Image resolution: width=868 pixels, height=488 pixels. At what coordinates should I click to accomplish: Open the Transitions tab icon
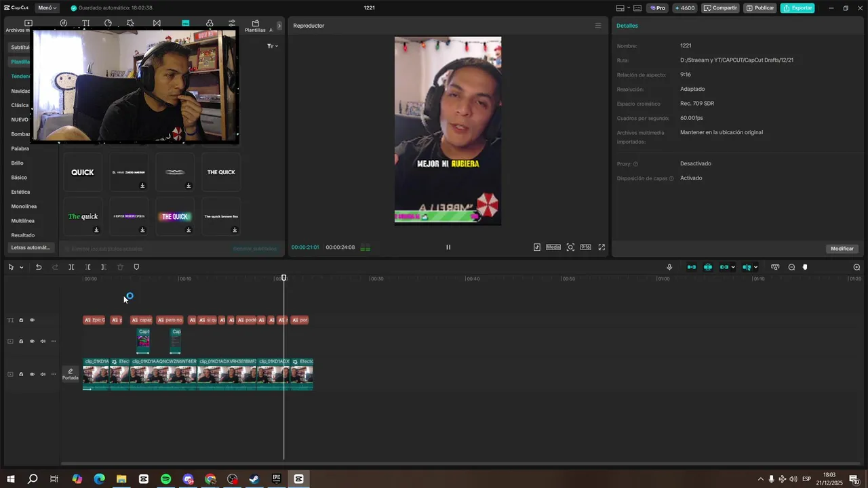(x=157, y=23)
